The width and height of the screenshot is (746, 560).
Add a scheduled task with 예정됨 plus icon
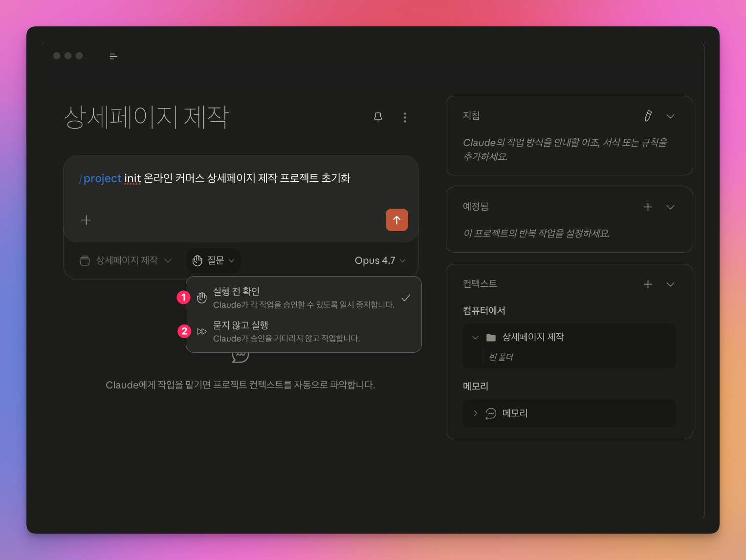(648, 207)
